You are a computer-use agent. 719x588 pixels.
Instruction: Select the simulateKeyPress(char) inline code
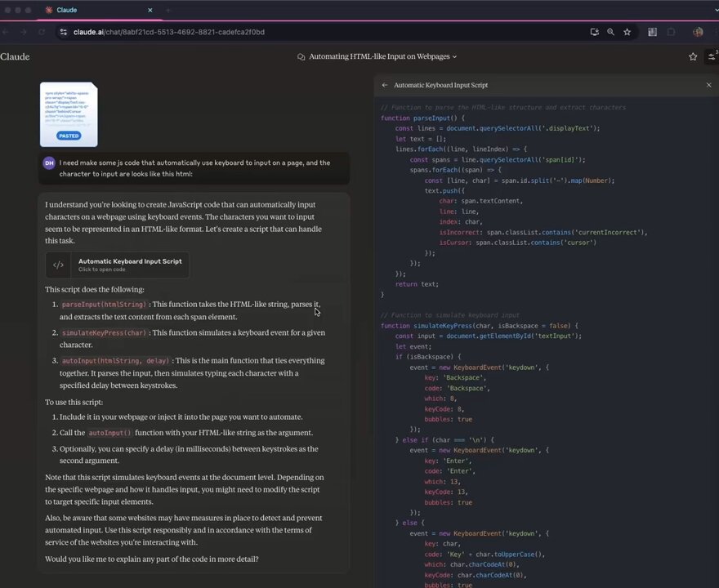point(104,332)
